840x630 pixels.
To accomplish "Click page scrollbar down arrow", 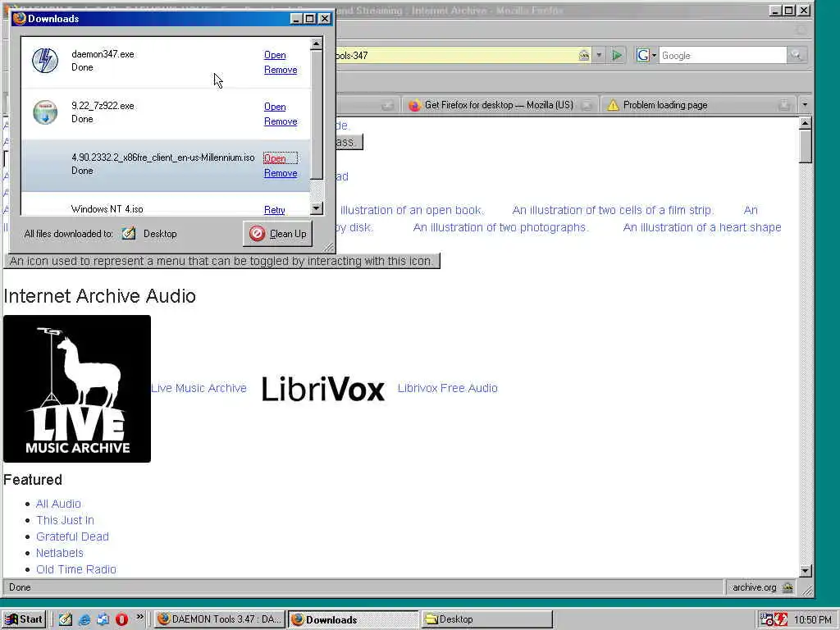I will click(x=806, y=571).
